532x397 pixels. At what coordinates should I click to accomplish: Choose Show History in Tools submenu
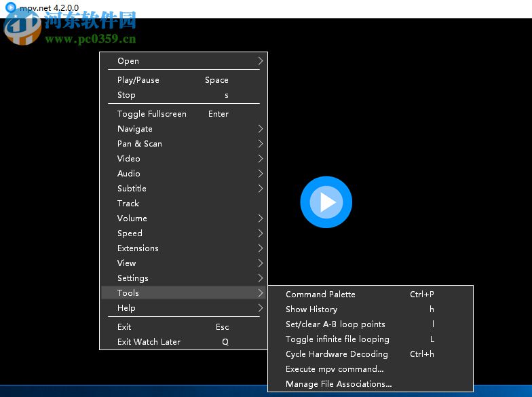[370, 309]
